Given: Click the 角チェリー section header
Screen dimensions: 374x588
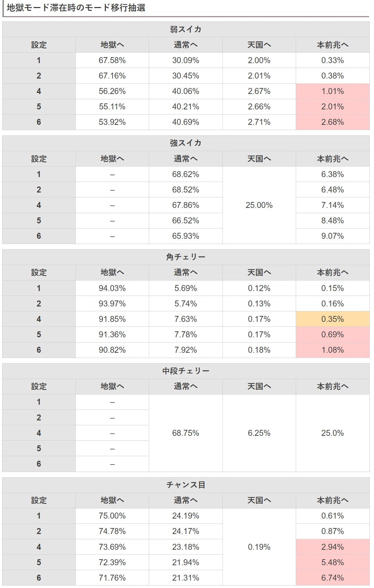Looking at the screenshot, I should coord(186,257).
